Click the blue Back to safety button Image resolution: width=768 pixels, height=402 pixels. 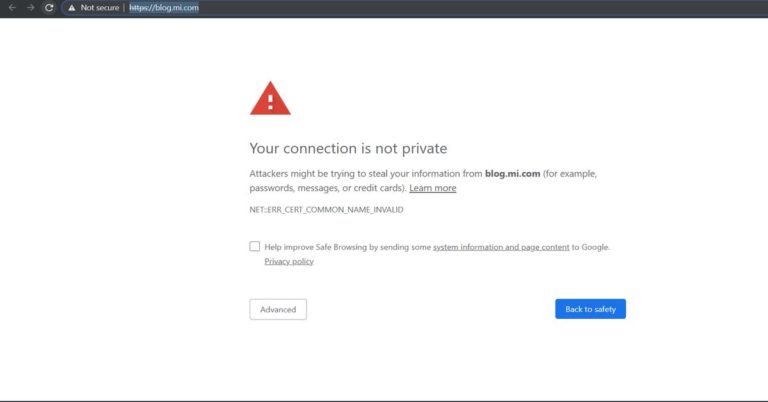[590, 309]
